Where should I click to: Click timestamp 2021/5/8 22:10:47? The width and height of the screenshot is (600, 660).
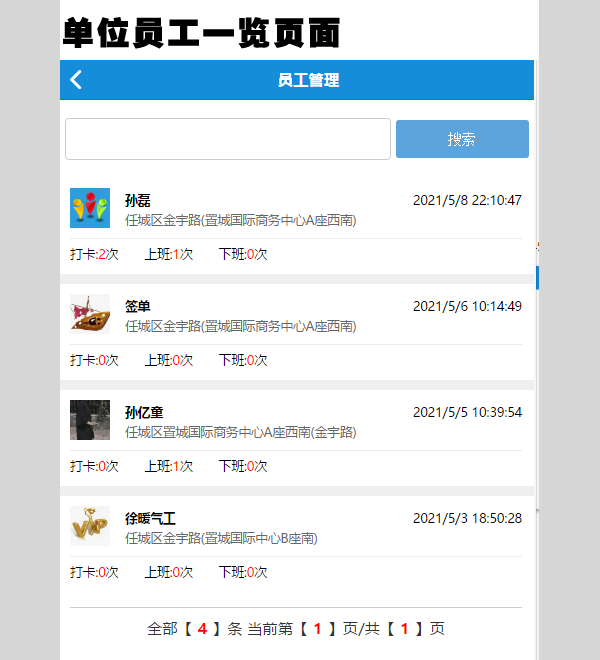coord(467,200)
